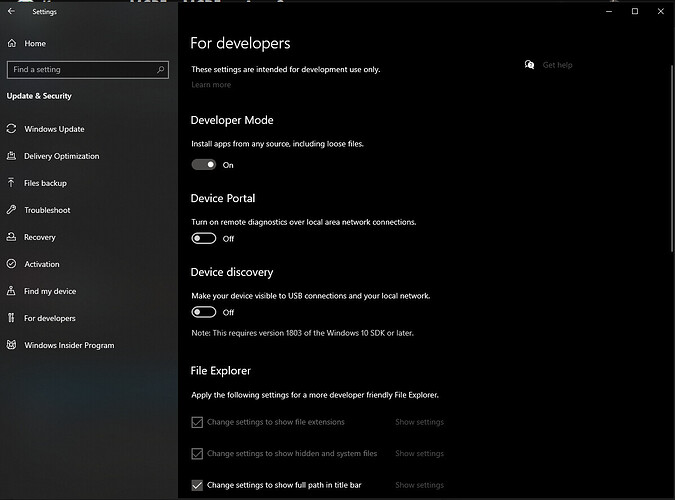Image resolution: width=675 pixels, height=500 pixels.
Task: Click the Get help link
Action: point(557,65)
